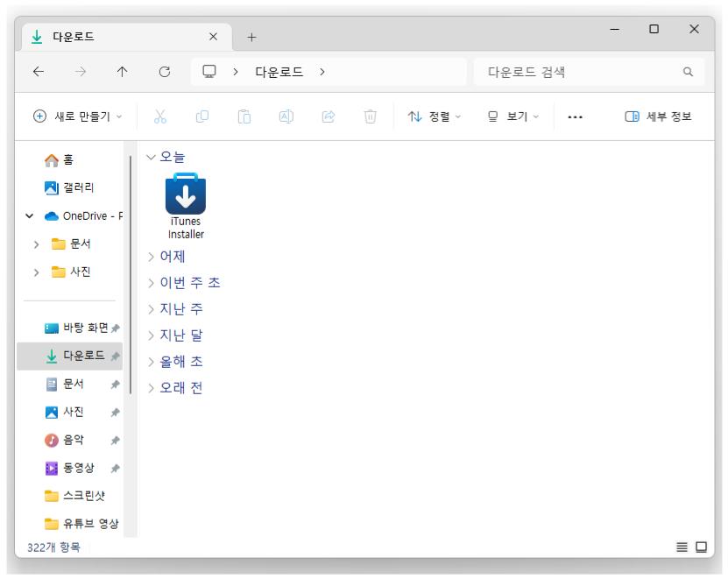728x579 pixels.
Task: Open the 정렬 sort dropdown
Action: click(435, 117)
